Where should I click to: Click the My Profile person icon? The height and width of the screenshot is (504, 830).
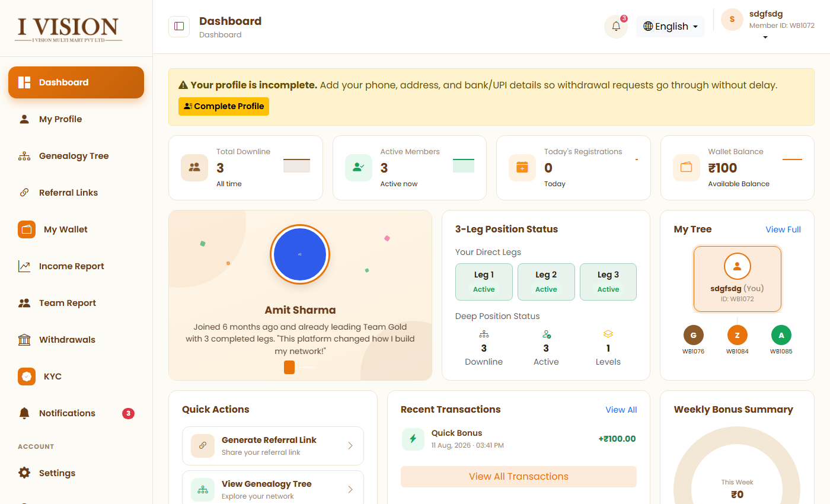pos(24,119)
